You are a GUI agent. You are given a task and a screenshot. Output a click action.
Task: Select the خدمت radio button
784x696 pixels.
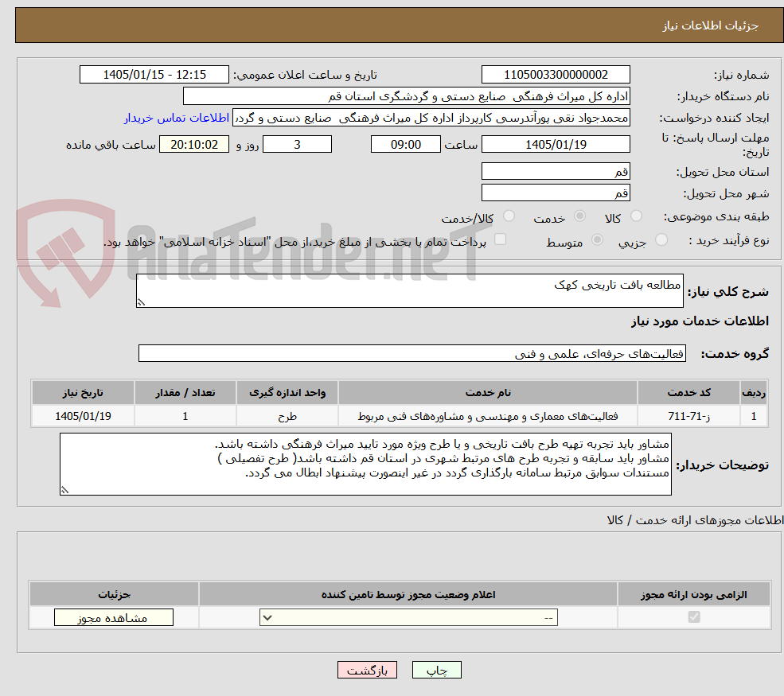coord(579,216)
